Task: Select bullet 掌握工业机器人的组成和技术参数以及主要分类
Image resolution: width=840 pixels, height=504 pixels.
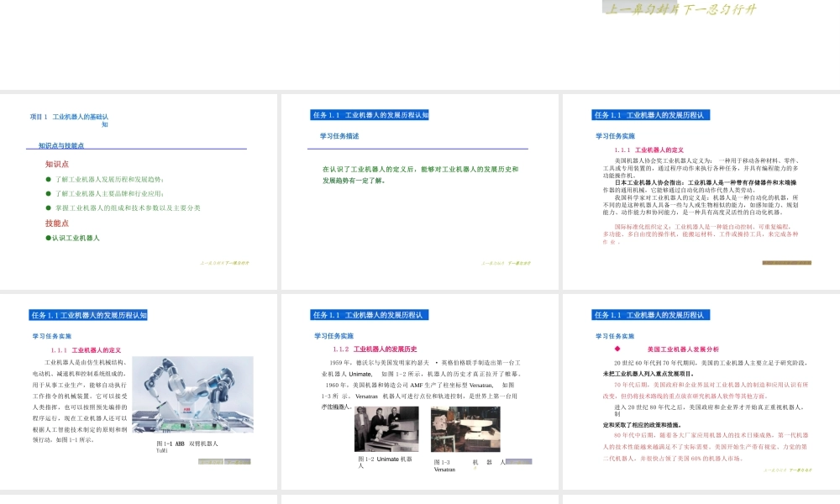Action: (x=123, y=207)
